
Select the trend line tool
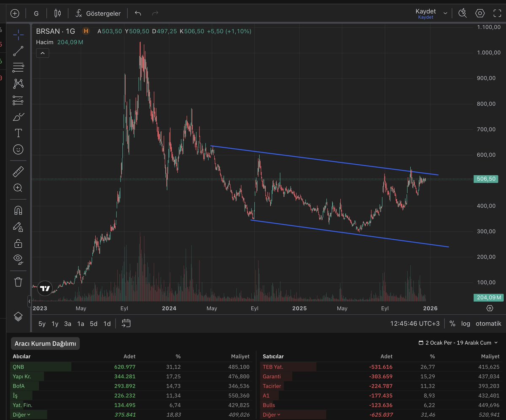[18, 51]
